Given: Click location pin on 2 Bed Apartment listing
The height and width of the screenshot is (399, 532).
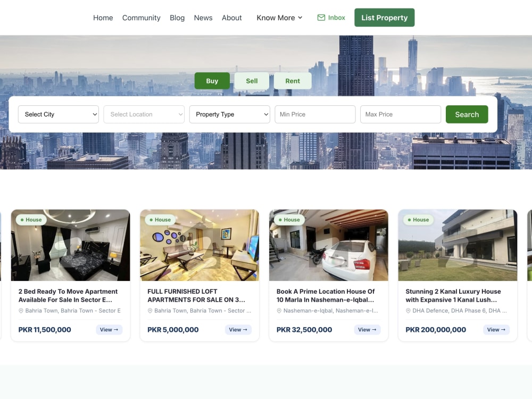Looking at the screenshot, I should coord(21,311).
